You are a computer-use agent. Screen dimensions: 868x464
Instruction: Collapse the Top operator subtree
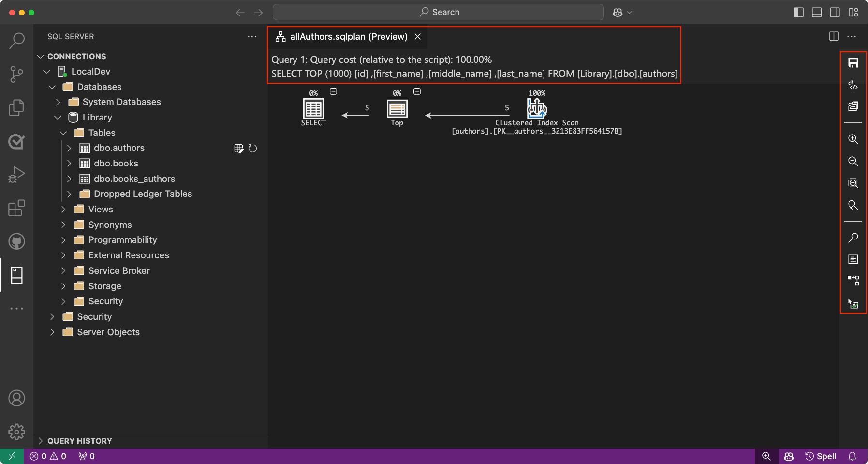[x=417, y=91]
